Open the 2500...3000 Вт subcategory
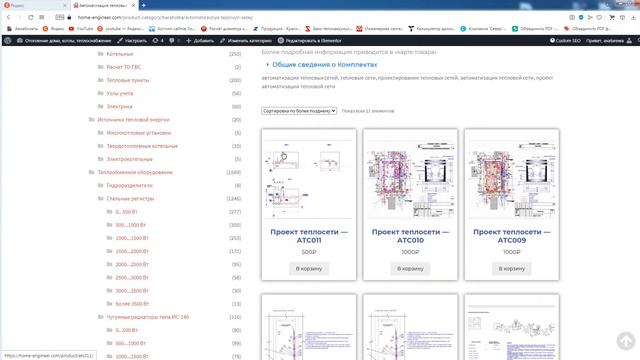Screen dimensions: 640x360 point(132,278)
